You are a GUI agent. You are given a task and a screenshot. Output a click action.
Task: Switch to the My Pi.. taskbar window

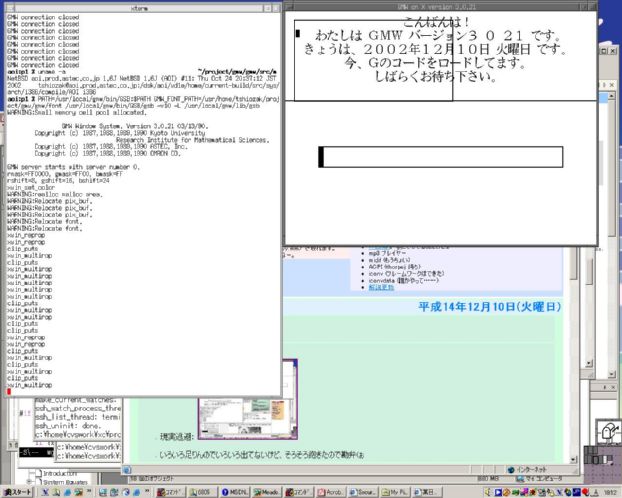(x=395, y=492)
